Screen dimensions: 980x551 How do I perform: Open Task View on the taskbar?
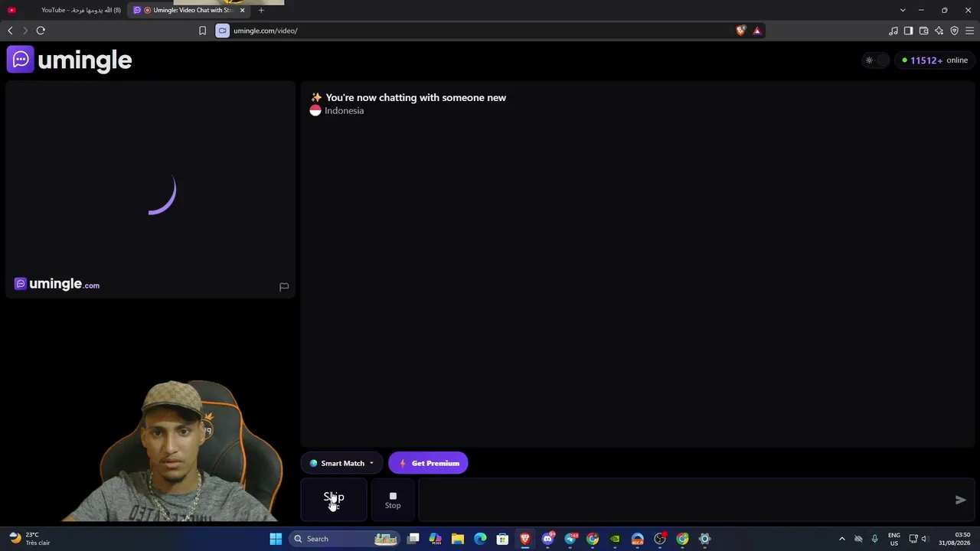coord(413,539)
